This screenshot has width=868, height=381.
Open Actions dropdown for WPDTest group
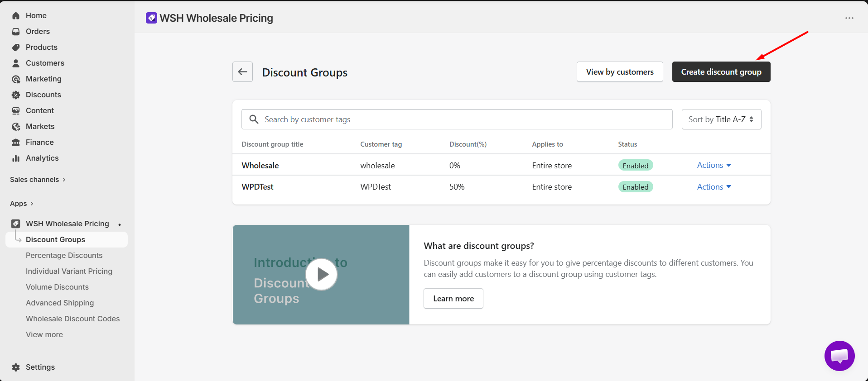coord(714,187)
